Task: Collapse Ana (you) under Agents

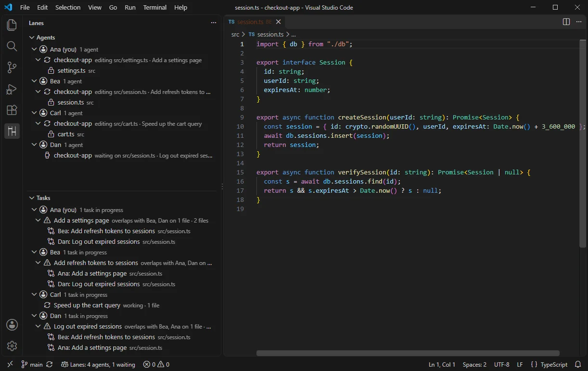Action: click(x=34, y=49)
